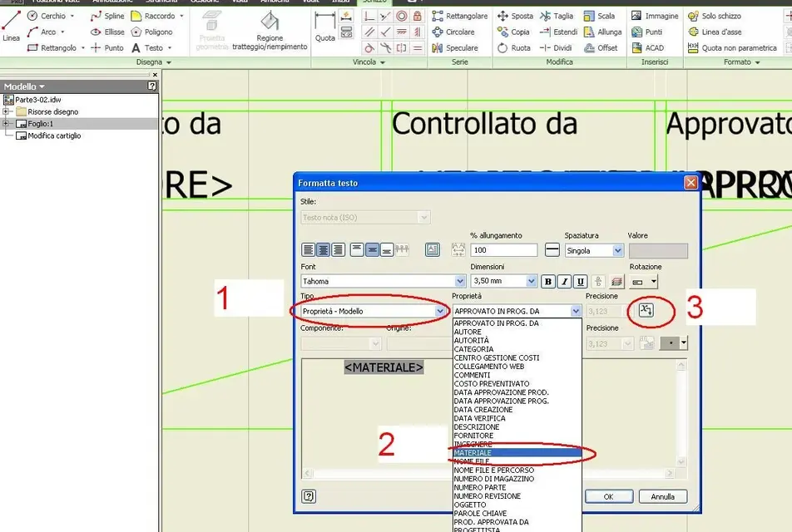Activate the Quota dimension tool
This screenshot has height=532, width=792.
pyautogui.click(x=324, y=27)
